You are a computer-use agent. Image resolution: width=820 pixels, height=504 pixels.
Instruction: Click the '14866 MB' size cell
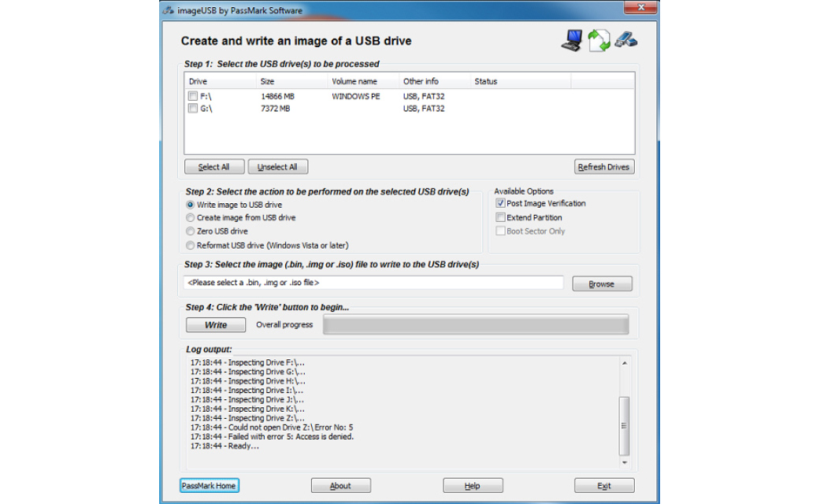click(278, 96)
